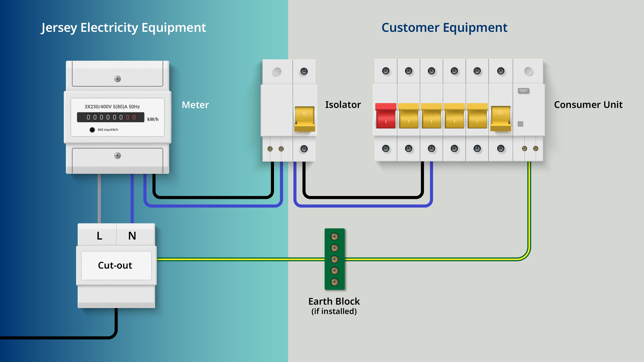Click the grey TEST button
The width and height of the screenshot is (644, 362).
pos(523,91)
